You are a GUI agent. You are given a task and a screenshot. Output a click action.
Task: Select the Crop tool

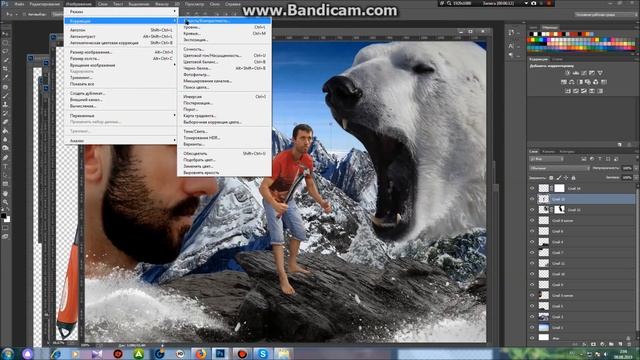coord(5,69)
